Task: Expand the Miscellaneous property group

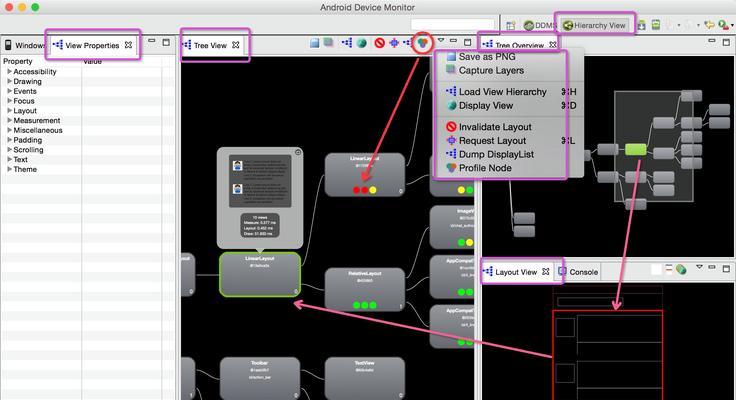Action: click(9, 130)
